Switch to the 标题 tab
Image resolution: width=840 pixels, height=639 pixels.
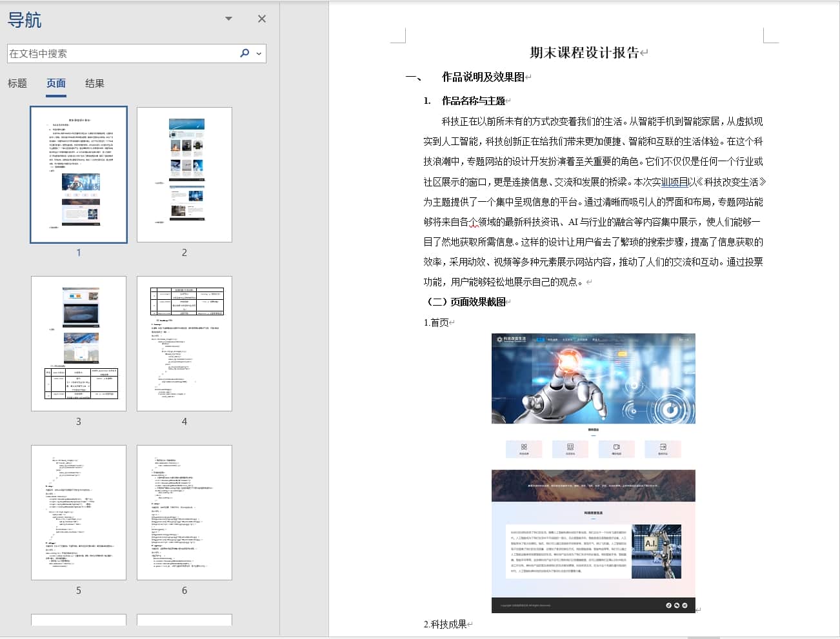(17, 83)
